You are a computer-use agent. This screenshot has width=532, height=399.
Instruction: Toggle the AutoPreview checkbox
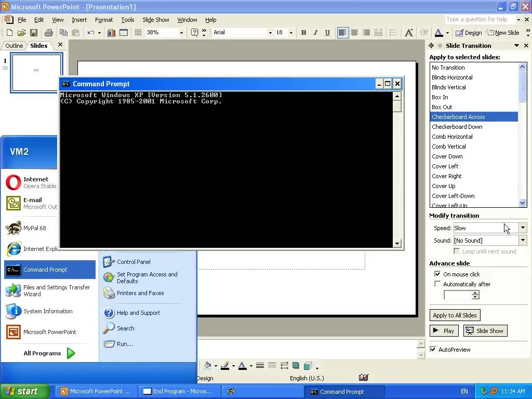tap(433, 349)
